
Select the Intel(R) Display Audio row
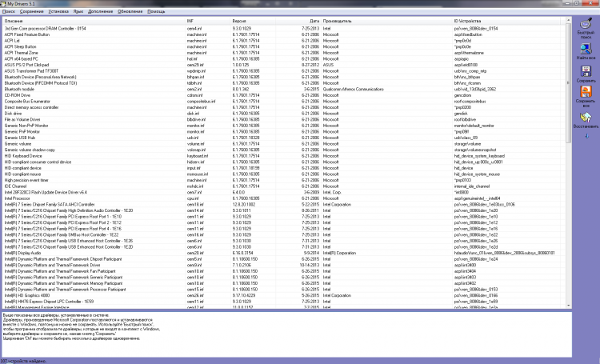click(283, 253)
